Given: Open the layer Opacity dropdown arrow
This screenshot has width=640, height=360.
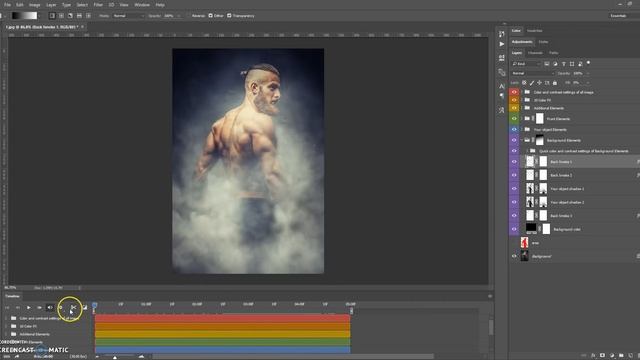Looking at the screenshot, I should point(588,73).
